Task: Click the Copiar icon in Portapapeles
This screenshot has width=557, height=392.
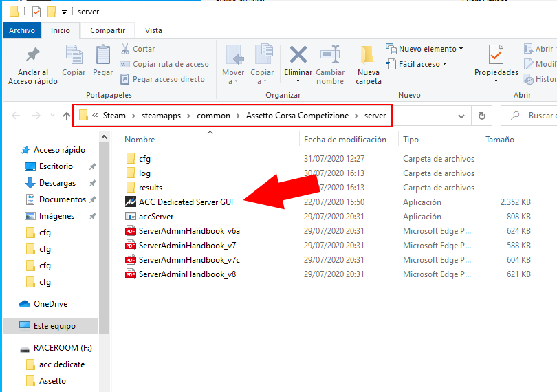Action: pyautogui.click(x=74, y=56)
